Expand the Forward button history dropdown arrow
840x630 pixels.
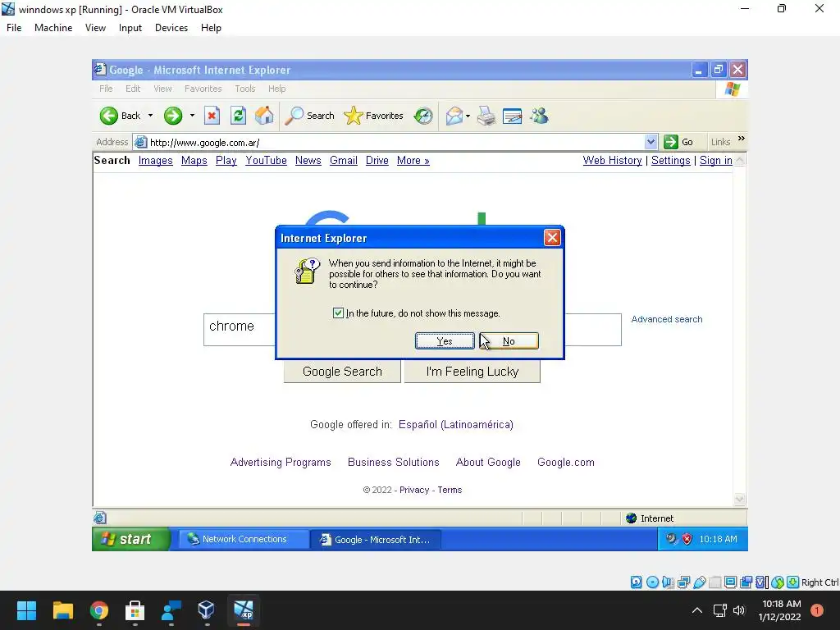click(x=192, y=116)
